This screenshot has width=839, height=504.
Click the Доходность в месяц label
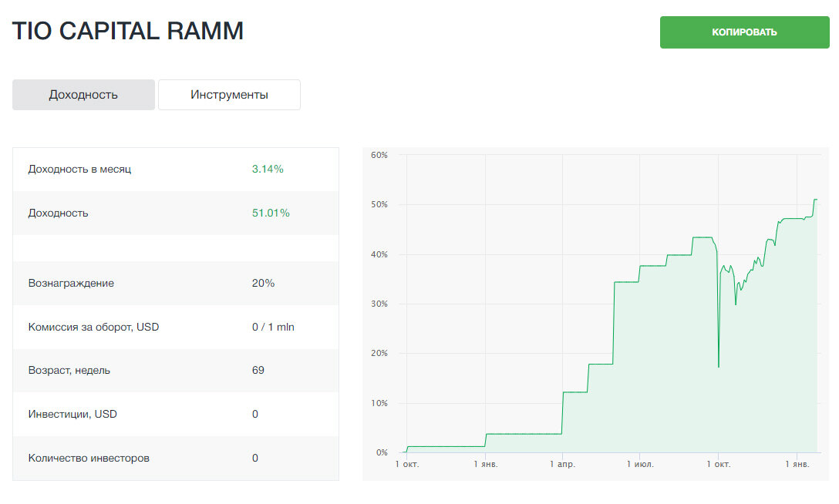click(79, 169)
